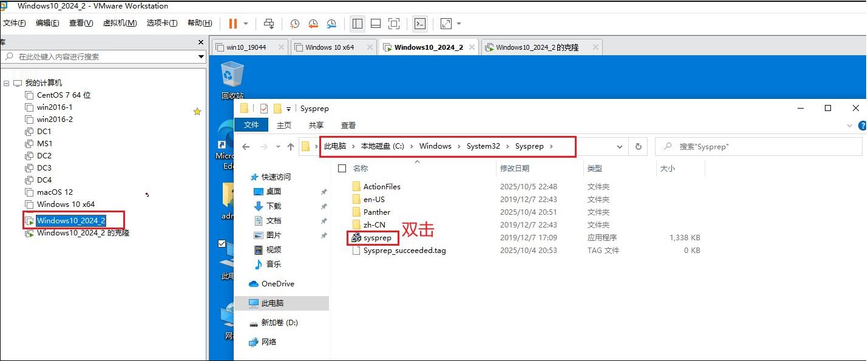Collapse the 我的计算机 tree node
868x361 pixels.
click(x=6, y=83)
